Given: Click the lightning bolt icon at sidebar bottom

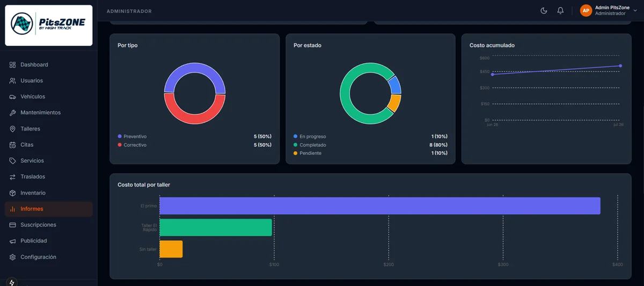Looking at the screenshot, I should tap(12, 282).
